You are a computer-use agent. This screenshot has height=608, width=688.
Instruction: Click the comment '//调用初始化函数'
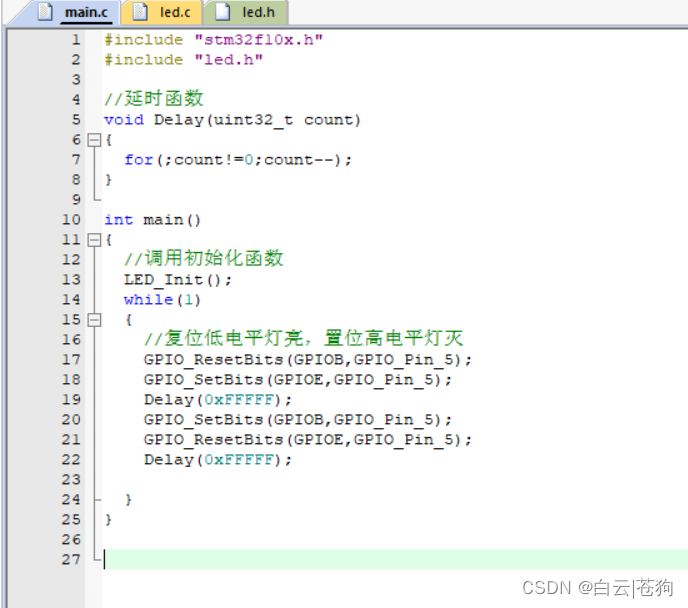(x=204, y=258)
